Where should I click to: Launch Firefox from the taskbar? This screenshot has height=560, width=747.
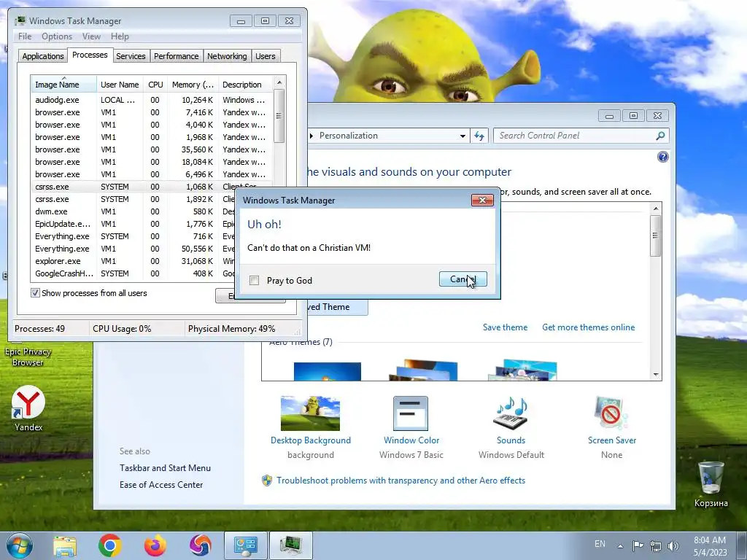pos(155,545)
